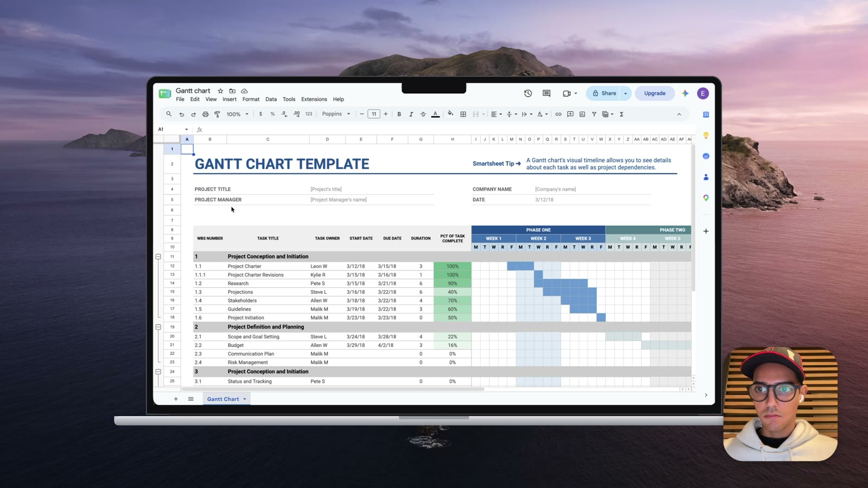868x488 pixels.
Task: Open the Format menu
Action: point(251,99)
